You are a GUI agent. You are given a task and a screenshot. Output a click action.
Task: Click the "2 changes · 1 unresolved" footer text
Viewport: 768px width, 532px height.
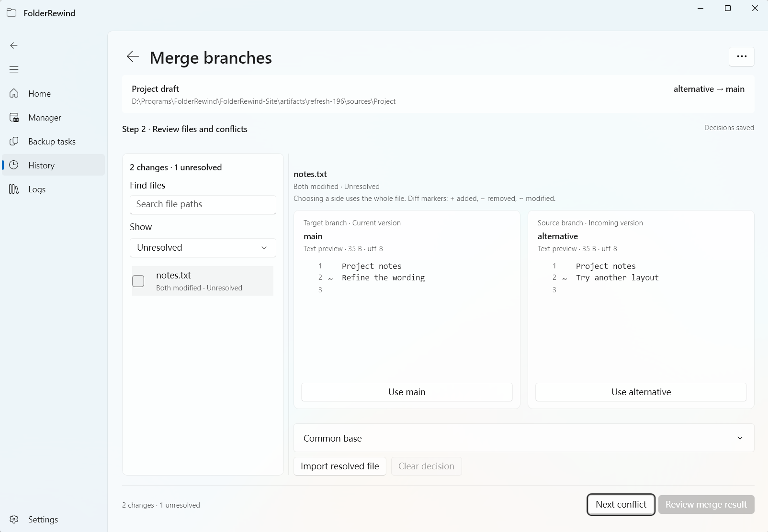point(161,505)
